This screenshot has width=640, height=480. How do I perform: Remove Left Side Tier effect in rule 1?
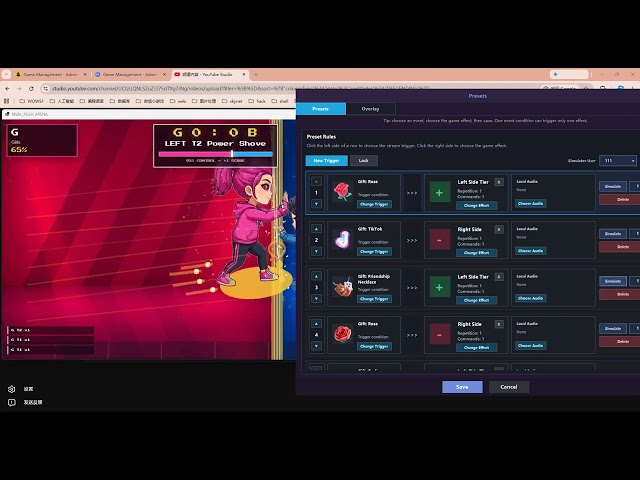point(499,182)
